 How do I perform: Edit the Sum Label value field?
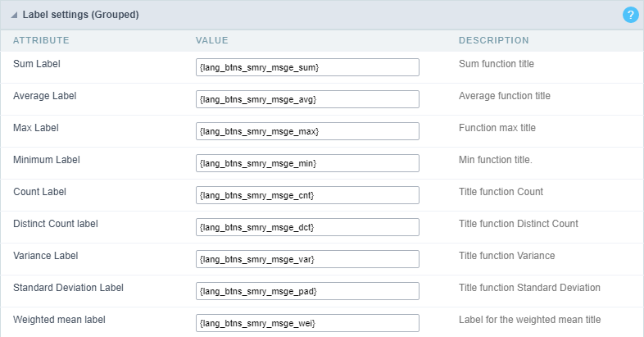point(307,67)
